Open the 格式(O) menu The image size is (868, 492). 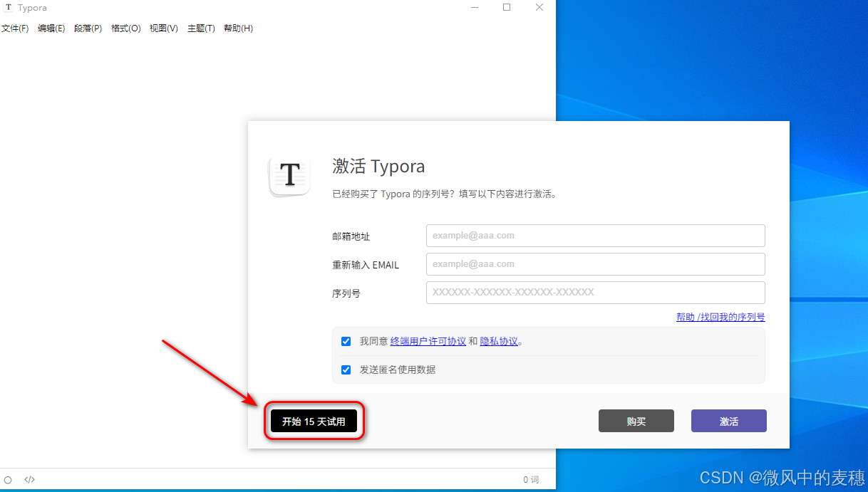pyautogui.click(x=126, y=28)
